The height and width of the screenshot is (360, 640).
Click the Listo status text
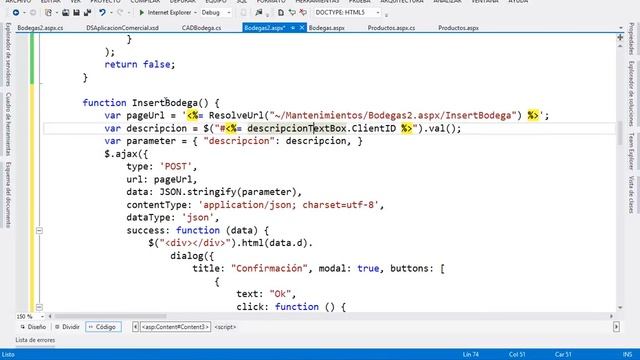click(8, 354)
